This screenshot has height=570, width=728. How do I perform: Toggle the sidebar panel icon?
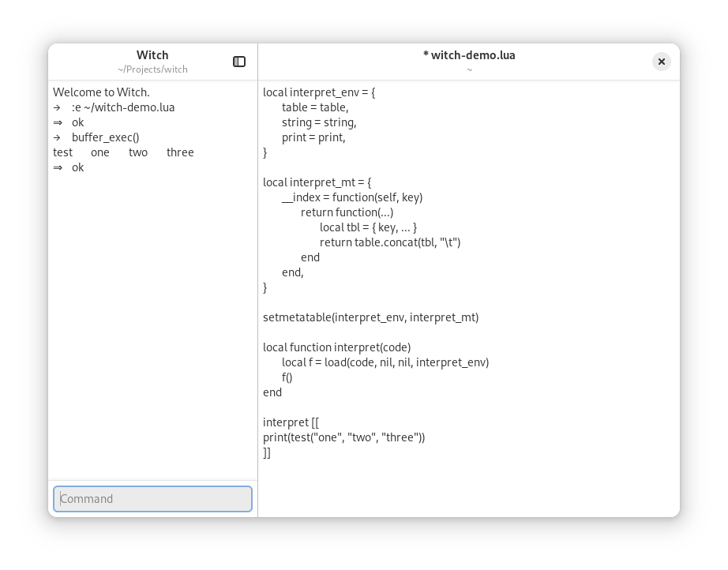(x=239, y=62)
